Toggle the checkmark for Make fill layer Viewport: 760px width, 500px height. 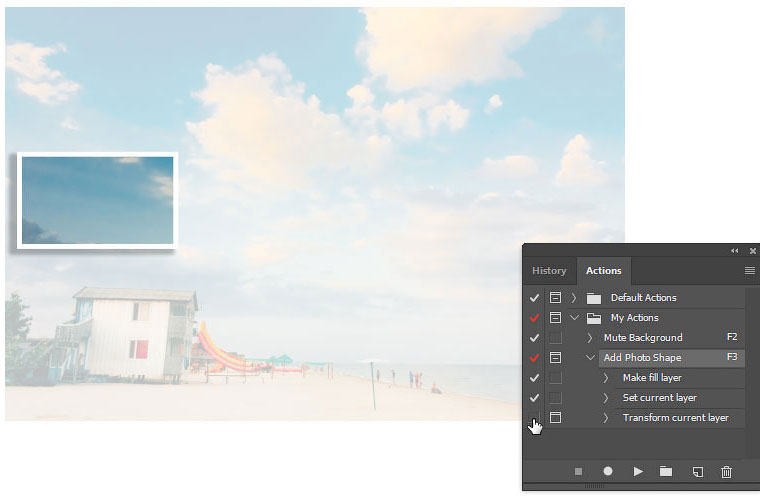pyautogui.click(x=534, y=377)
